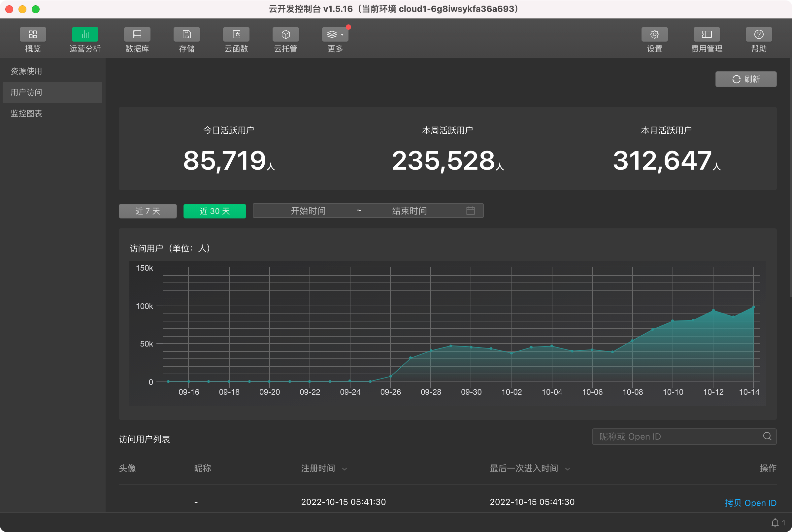Go to 监控图表 sidebar item
This screenshot has width=792, height=532.
pyautogui.click(x=26, y=113)
